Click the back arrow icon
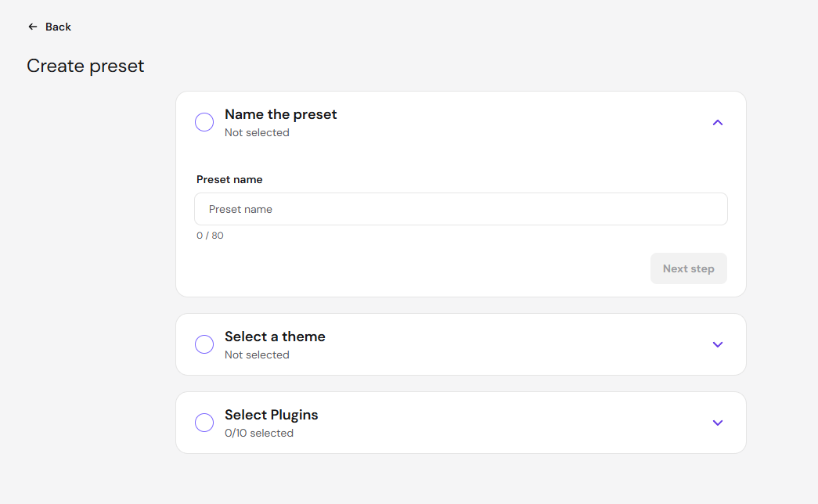The height and width of the screenshot is (504, 818). [x=32, y=27]
